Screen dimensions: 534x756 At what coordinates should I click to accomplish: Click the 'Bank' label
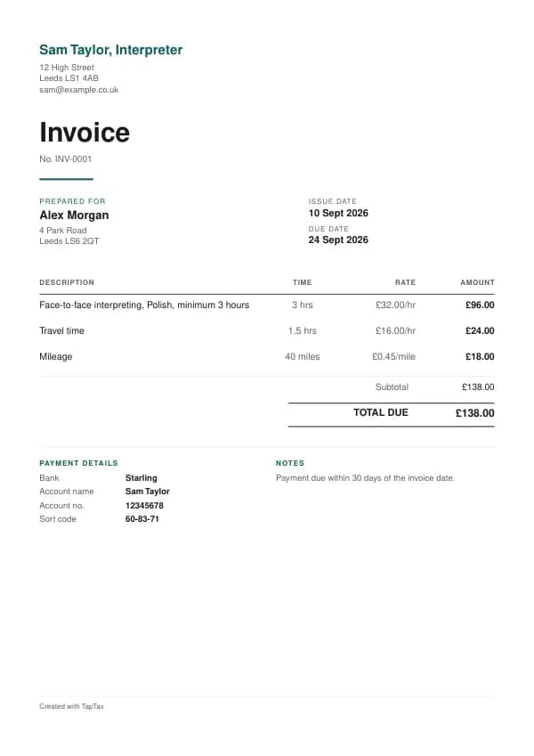tap(49, 478)
